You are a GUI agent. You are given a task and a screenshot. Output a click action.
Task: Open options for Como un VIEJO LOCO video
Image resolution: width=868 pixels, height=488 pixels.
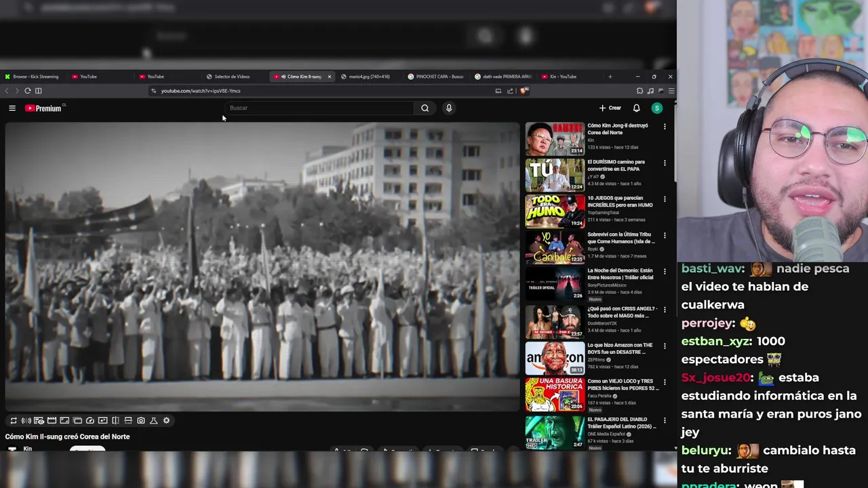665,382
